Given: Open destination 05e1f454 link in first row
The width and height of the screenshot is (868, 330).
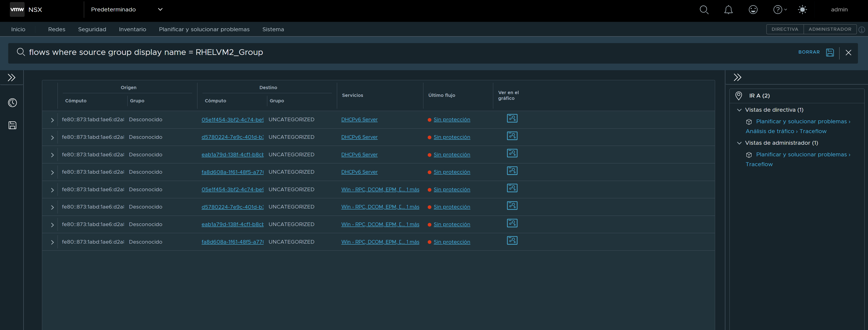Looking at the screenshot, I should [233, 119].
